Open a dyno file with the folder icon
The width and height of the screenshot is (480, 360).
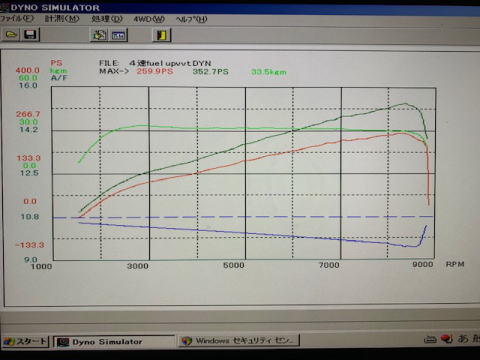[x=11, y=35]
